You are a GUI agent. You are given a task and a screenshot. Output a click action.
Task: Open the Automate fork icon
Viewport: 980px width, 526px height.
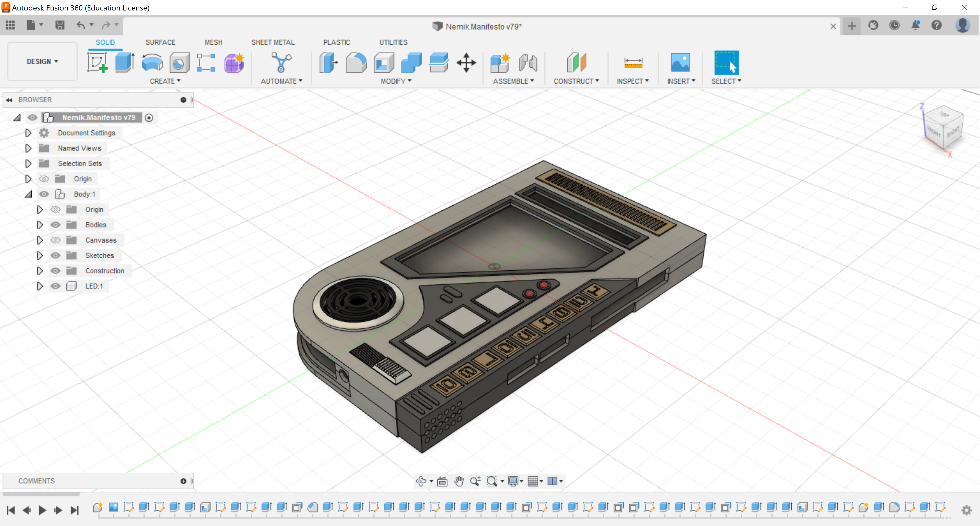[281, 62]
